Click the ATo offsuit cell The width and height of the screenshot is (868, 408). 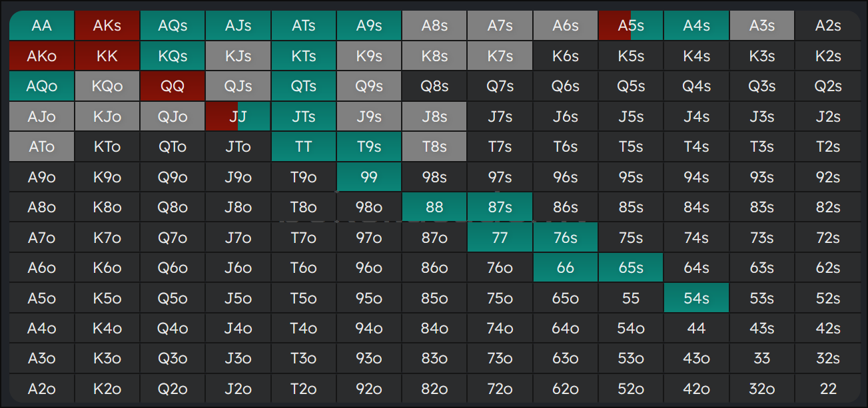click(41, 147)
